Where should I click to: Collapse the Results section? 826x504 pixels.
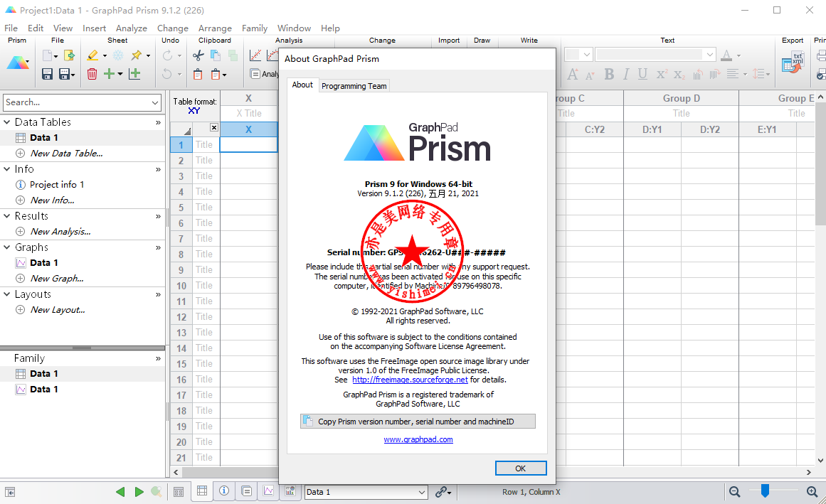(7, 215)
